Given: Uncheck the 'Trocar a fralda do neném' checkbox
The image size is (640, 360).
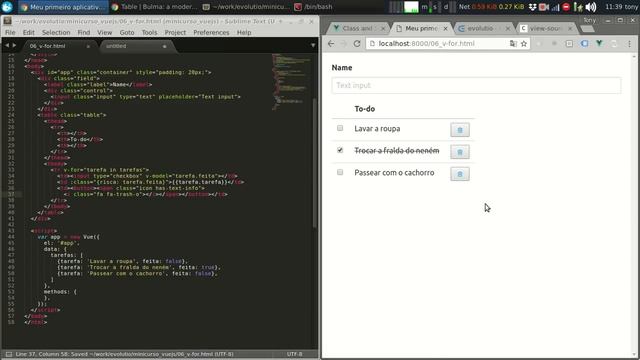Looking at the screenshot, I should 340,150.
